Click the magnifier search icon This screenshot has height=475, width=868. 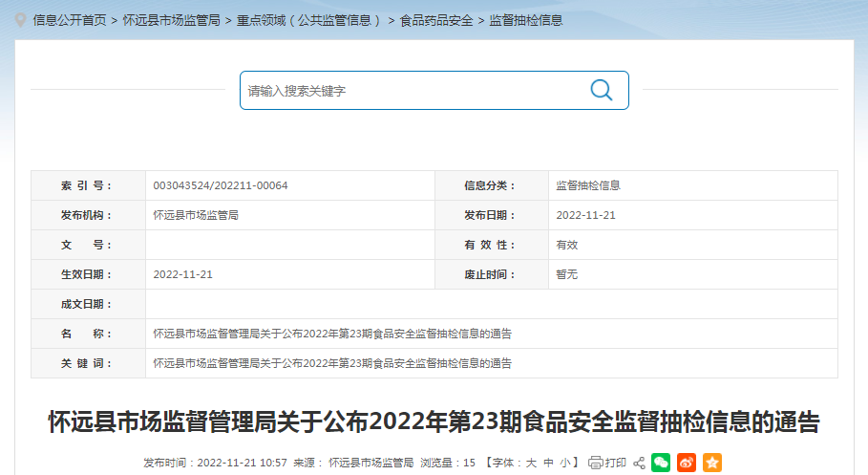[602, 90]
